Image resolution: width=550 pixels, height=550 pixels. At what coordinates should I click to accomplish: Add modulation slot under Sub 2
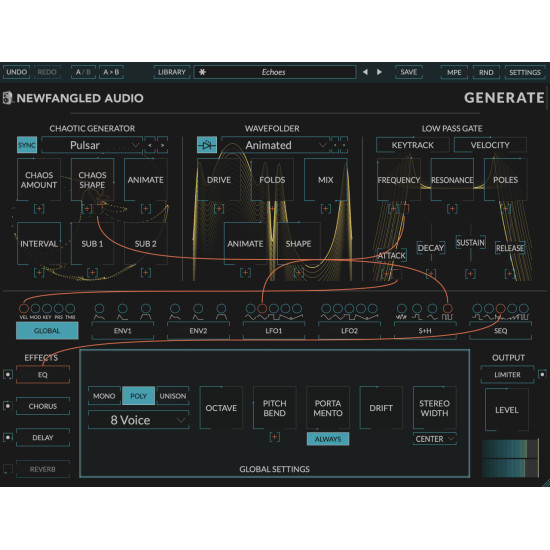tap(146, 273)
